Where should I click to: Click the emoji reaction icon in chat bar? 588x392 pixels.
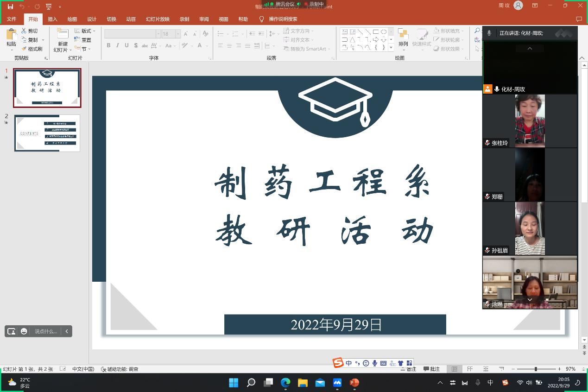pos(24,331)
